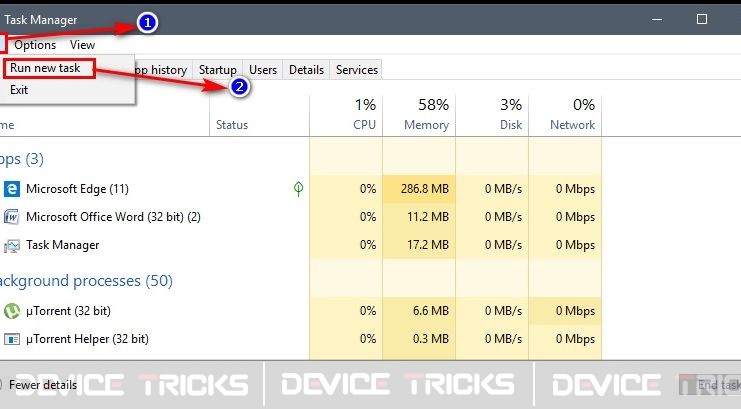Click the 0.3 MB memory value

pyautogui.click(x=431, y=339)
